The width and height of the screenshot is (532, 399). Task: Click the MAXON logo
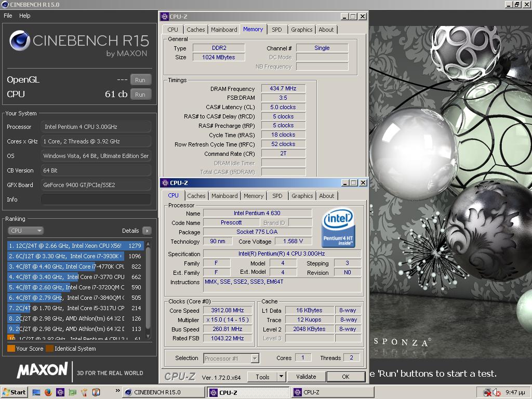click(x=43, y=370)
